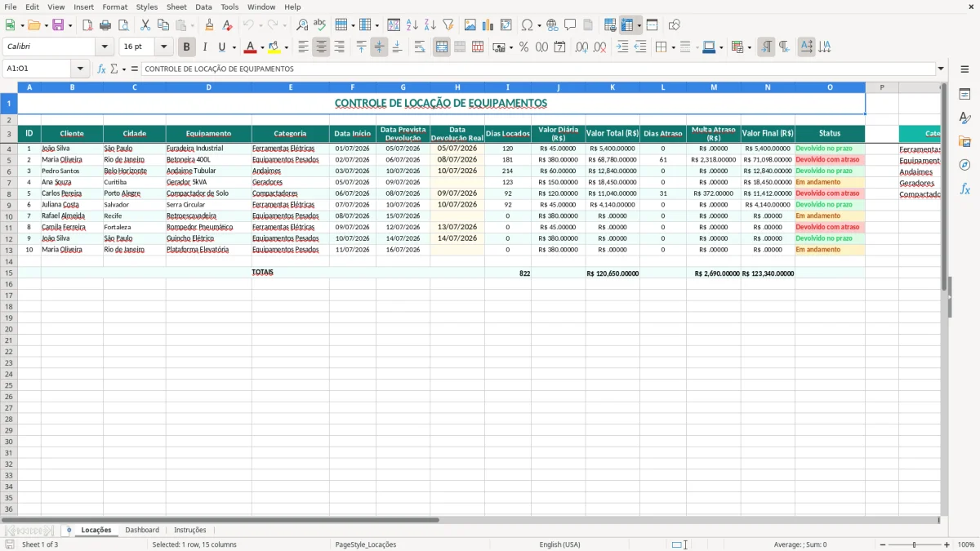This screenshot has width=980, height=551.
Task: Apply red font color swatch
Action: [251, 47]
